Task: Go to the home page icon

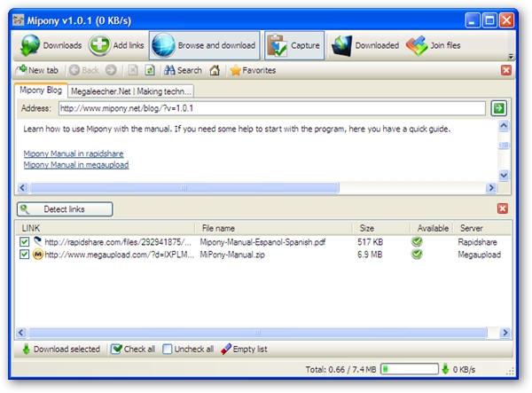Action: [215, 70]
